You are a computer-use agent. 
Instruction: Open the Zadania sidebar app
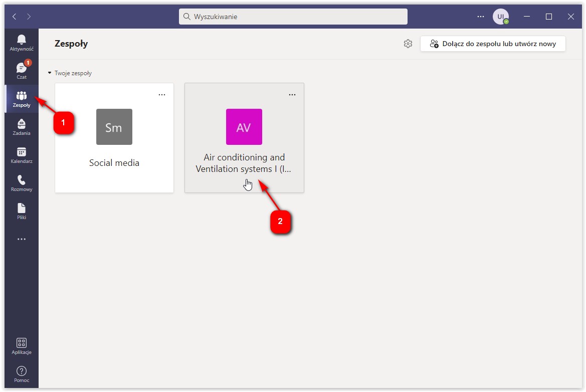21,127
